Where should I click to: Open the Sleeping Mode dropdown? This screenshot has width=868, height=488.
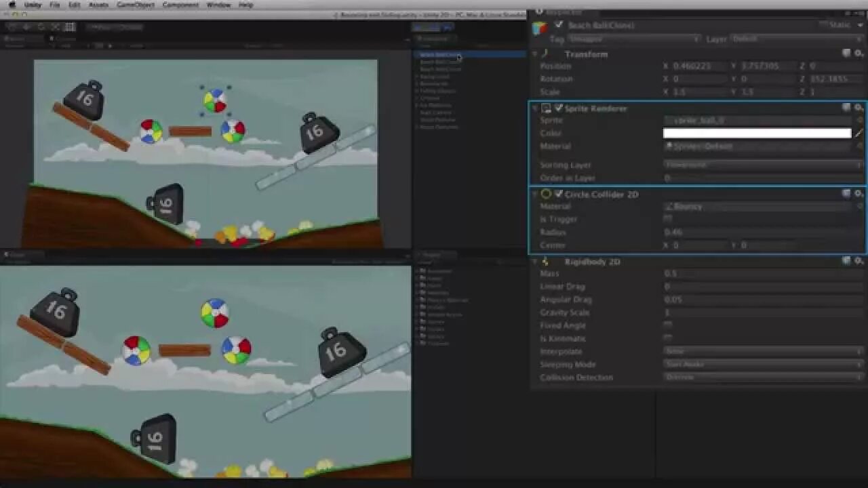click(x=763, y=365)
